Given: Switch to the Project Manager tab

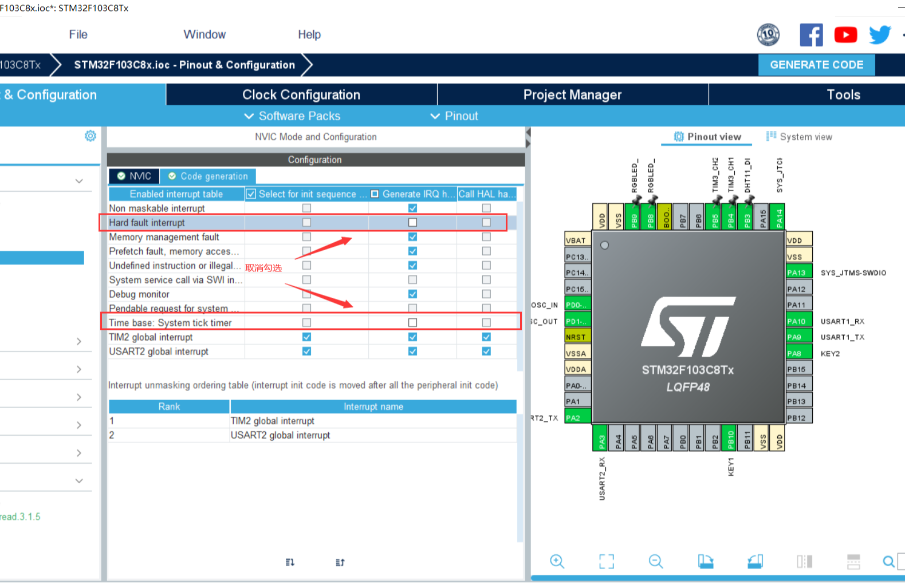Looking at the screenshot, I should point(573,94).
